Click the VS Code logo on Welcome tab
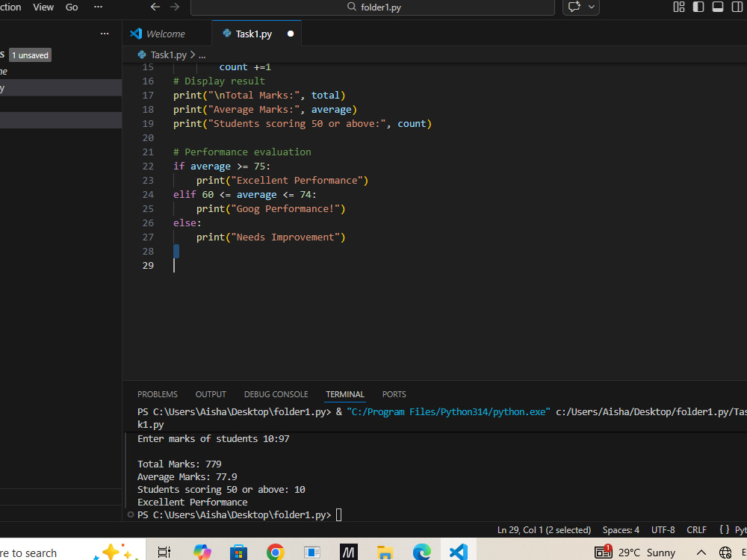 pos(136,34)
